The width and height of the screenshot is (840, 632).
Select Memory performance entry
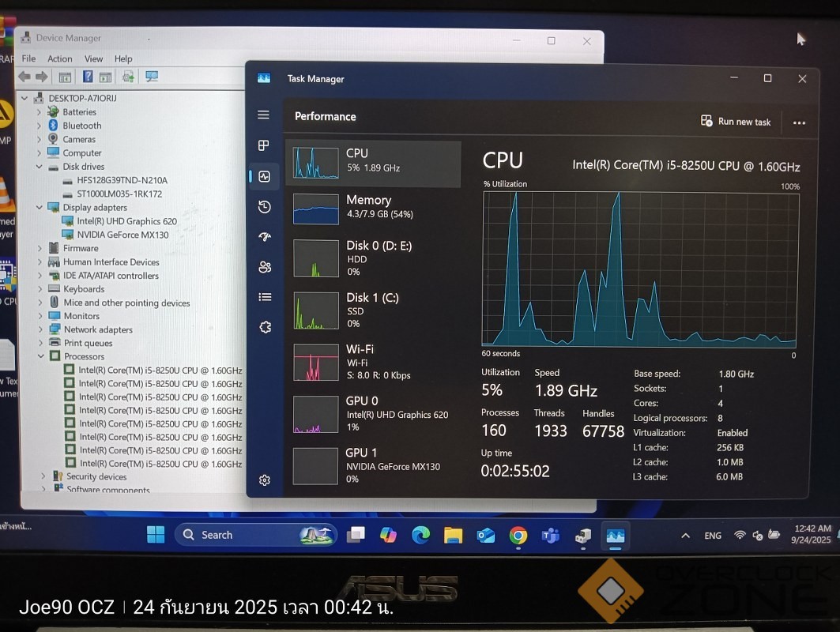click(x=374, y=209)
